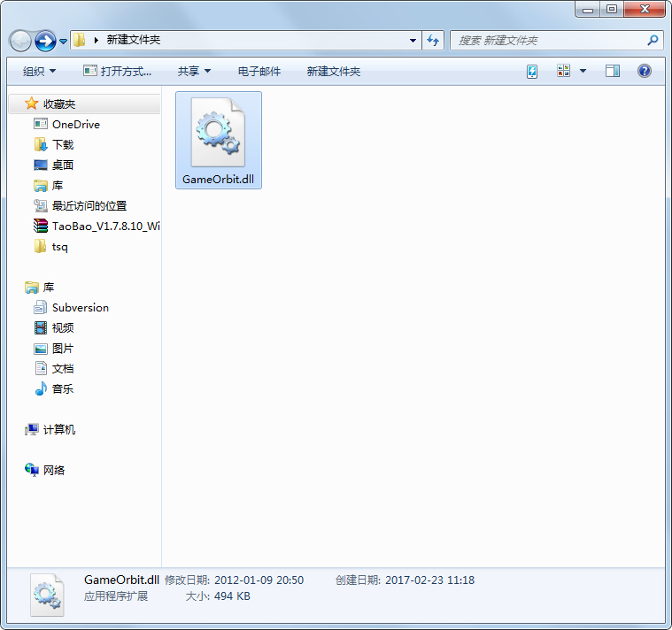Open address bar history dropdown
The height and width of the screenshot is (630, 672).
click(x=413, y=41)
